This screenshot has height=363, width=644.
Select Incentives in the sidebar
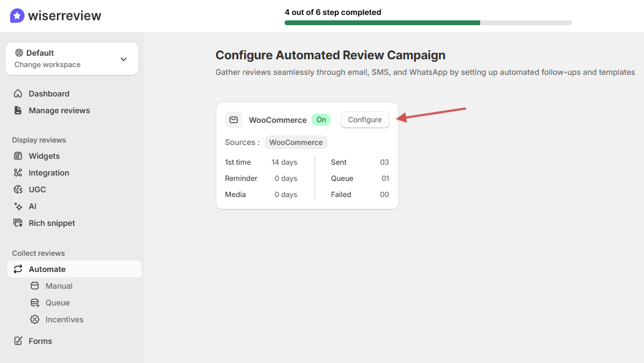pyautogui.click(x=64, y=319)
